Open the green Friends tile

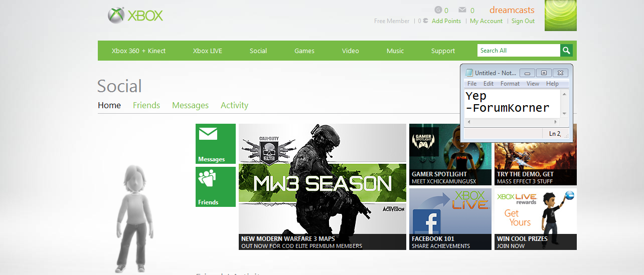click(216, 187)
